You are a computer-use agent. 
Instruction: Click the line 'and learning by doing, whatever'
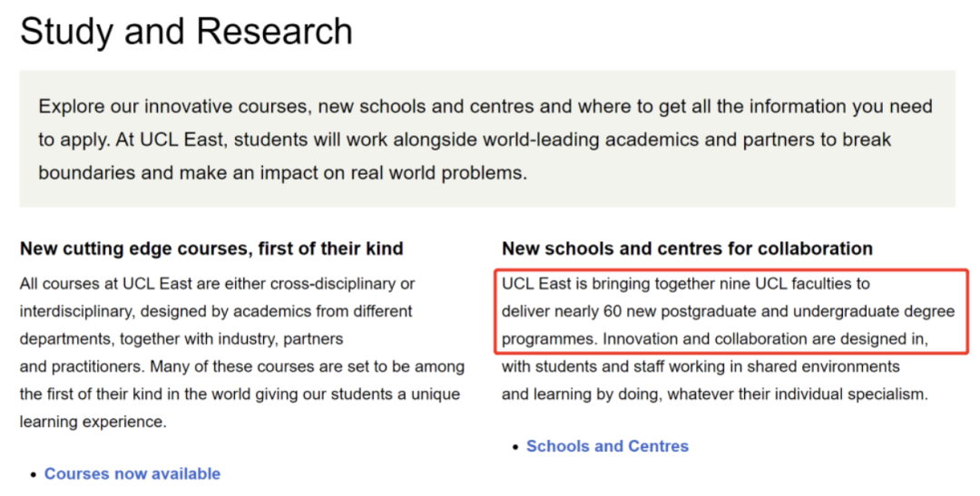715,394
